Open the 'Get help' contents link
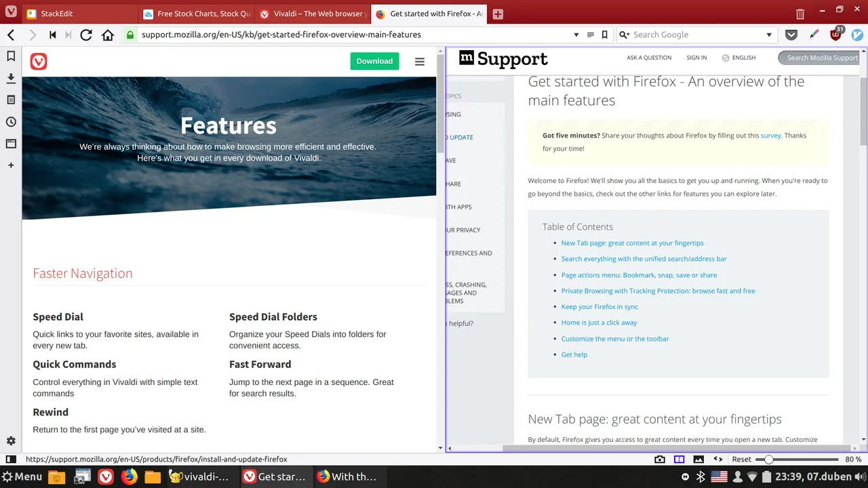This screenshot has height=488, width=868. [574, 354]
